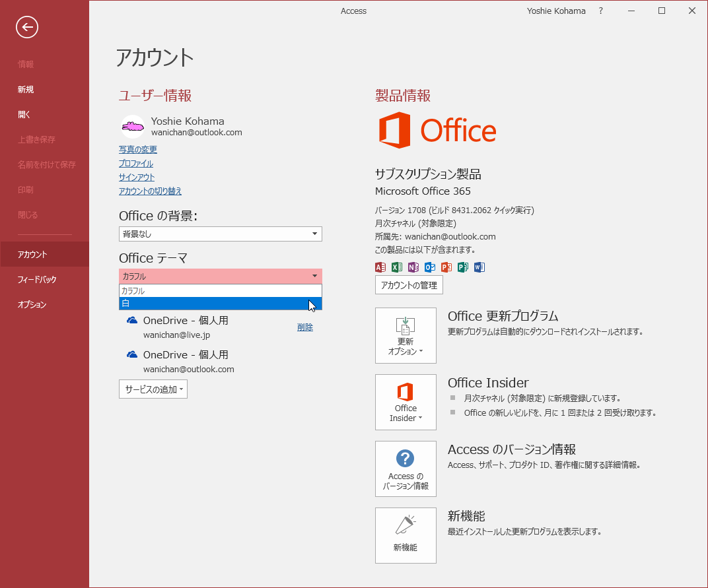Click the user profile picture avatar

pyautogui.click(x=133, y=127)
